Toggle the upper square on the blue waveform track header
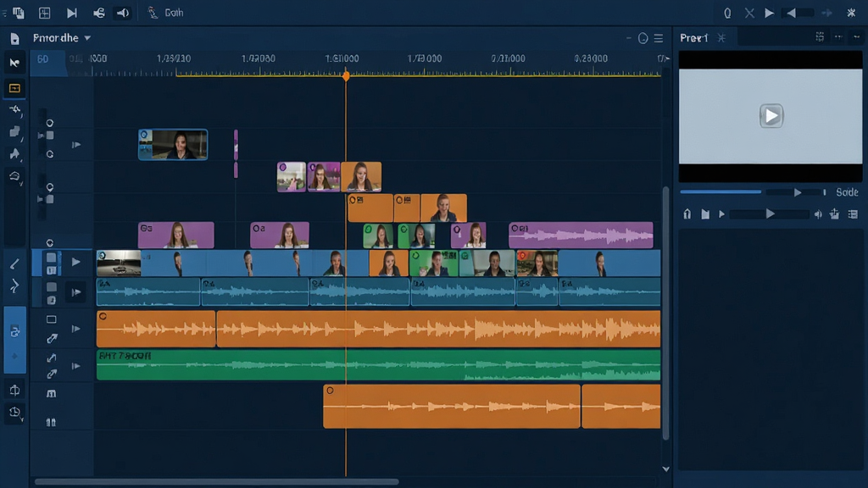 click(52, 286)
